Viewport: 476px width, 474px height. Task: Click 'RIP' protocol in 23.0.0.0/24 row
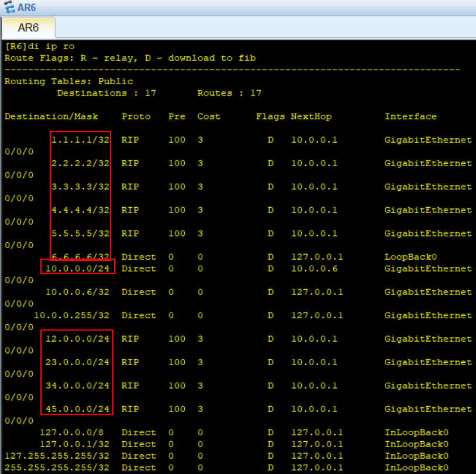(x=130, y=362)
